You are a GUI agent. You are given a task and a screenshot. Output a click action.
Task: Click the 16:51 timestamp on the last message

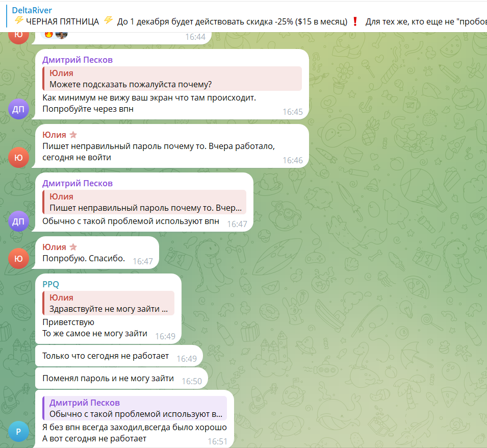tap(217, 441)
